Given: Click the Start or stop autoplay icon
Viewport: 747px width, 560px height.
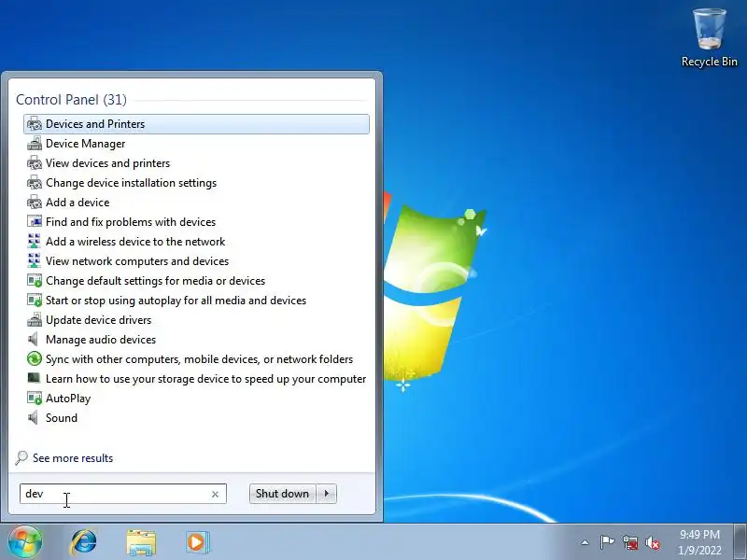Looking at the screenshot, I should 35,300.
